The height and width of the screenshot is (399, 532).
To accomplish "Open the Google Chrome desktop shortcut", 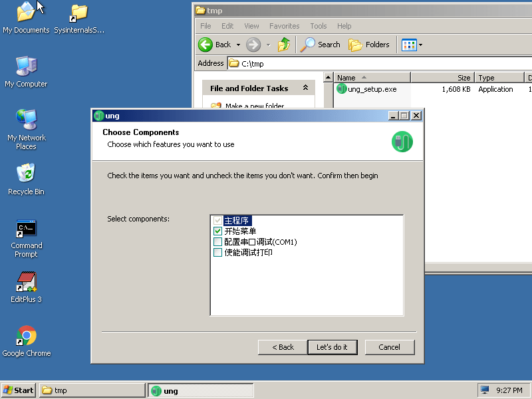I will coord(26,336).
